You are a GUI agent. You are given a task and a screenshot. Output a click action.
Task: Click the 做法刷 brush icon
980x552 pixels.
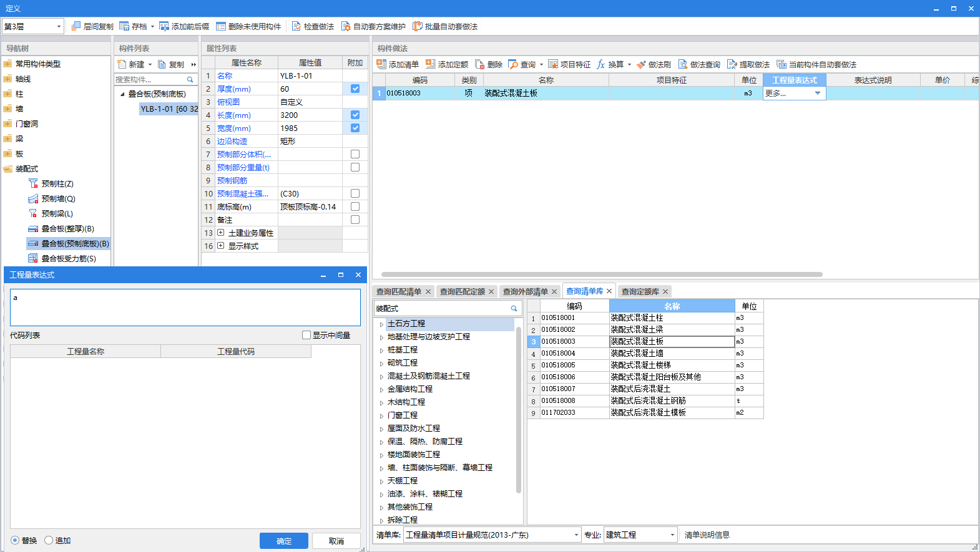641,64
